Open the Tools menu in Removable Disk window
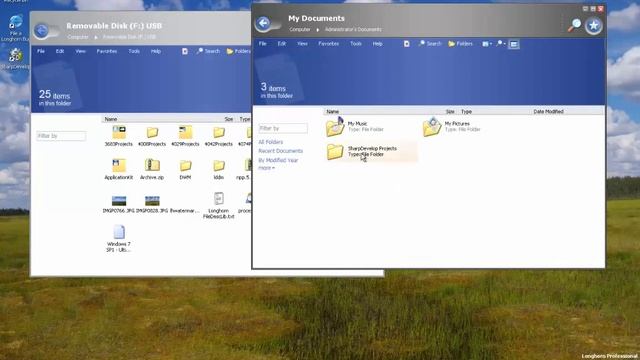 click(x=134, y=51)
